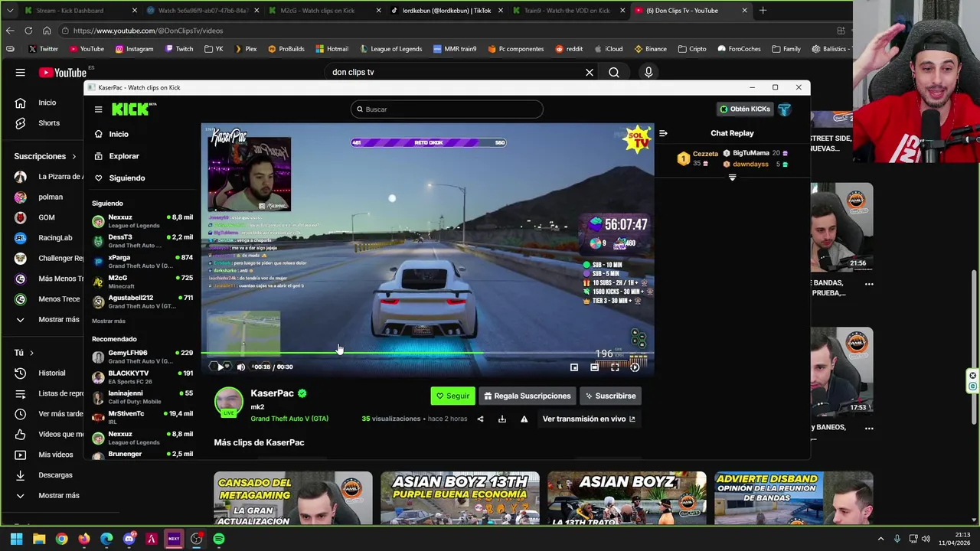Open YouTube guide hamburger menu
The image size is (980, 551).
point(21,72)
